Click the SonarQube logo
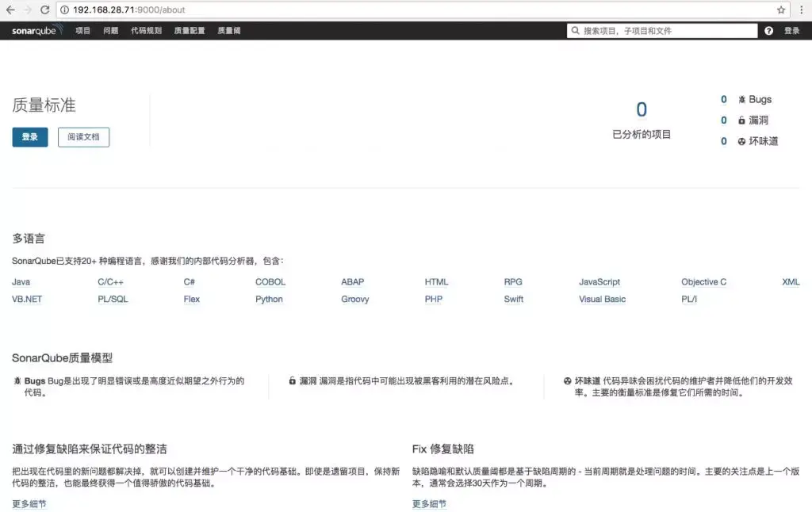This screenshot has width=812, height=512. tap(36, 30)
